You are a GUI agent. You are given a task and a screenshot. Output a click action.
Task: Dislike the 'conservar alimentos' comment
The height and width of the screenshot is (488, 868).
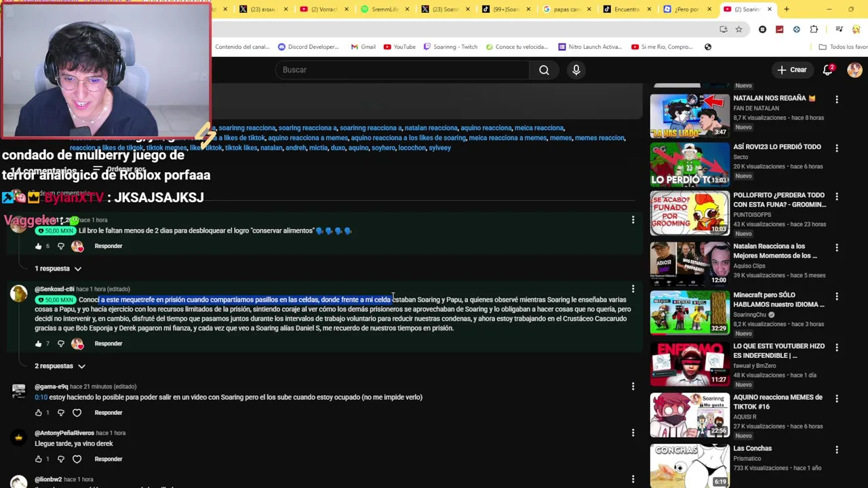tap(60, 246)
